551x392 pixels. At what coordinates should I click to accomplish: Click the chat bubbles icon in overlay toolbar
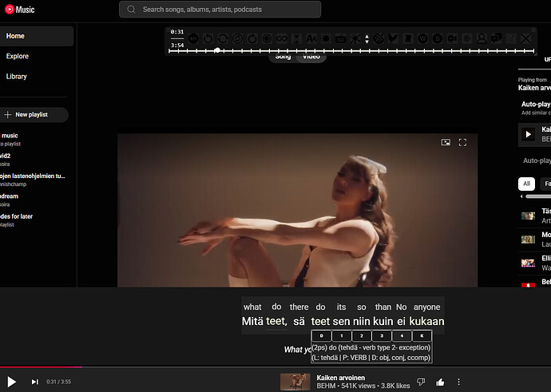coord(497,38)
